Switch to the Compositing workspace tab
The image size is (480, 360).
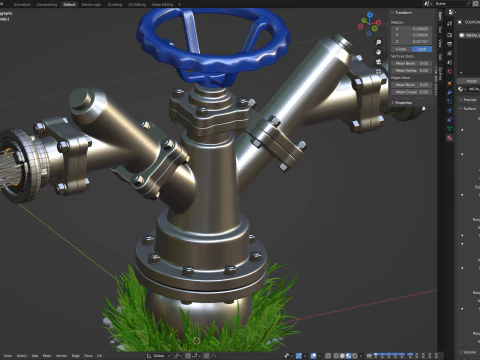47,5
